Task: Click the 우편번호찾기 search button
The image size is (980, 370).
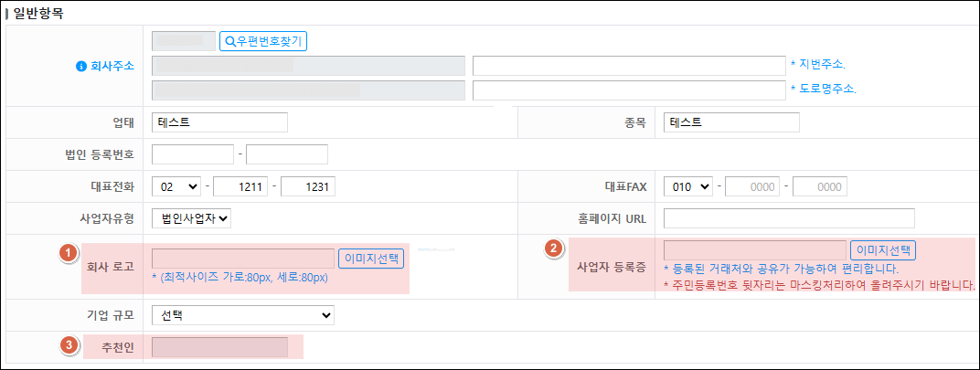Action: click(262, 41)
